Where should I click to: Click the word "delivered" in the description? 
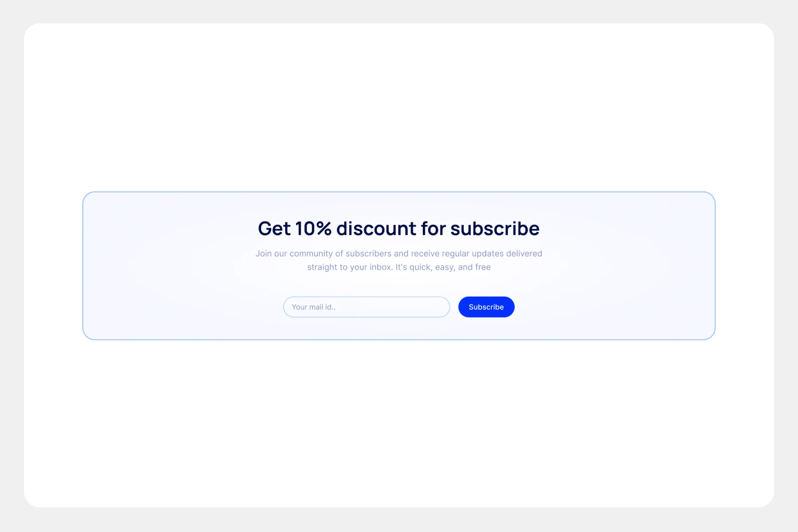click(x=524, y=254)
